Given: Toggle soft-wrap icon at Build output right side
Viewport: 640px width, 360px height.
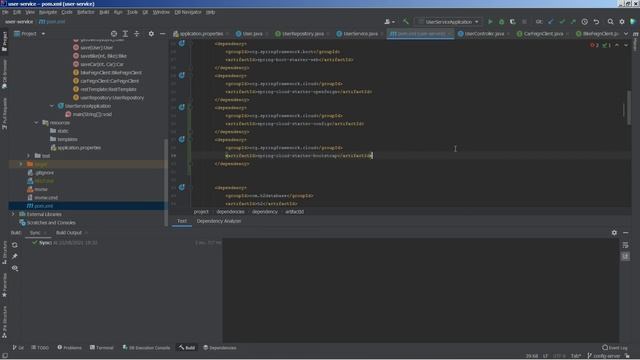Looking at the screenshot, I should 626,245.
